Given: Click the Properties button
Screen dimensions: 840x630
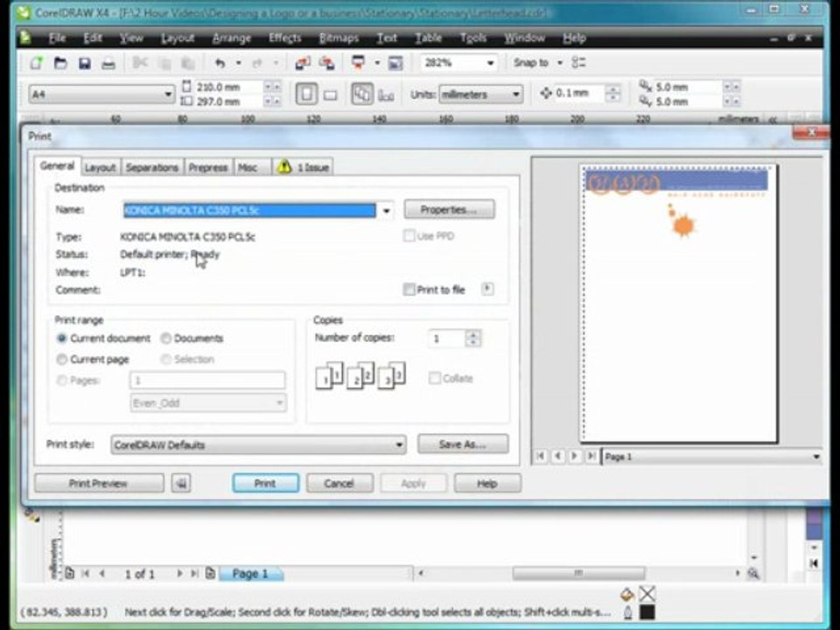Looking at the screenshot, I should (449, 209).
